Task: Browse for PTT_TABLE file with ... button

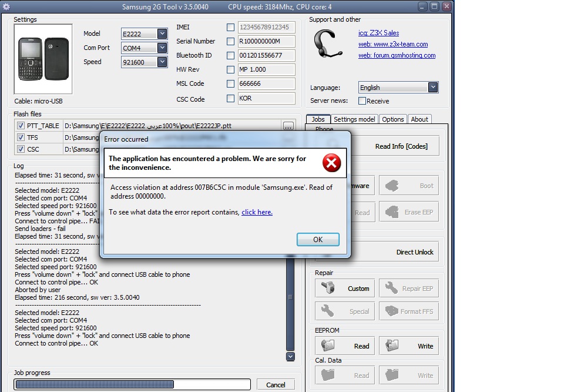Action: click(288, 126)
